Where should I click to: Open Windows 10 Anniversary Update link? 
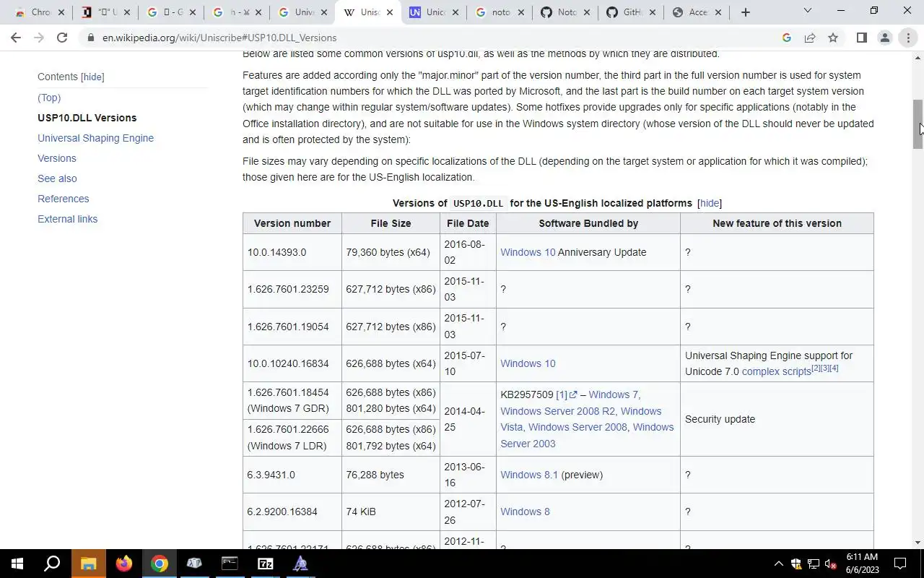(x=528, y=252)
